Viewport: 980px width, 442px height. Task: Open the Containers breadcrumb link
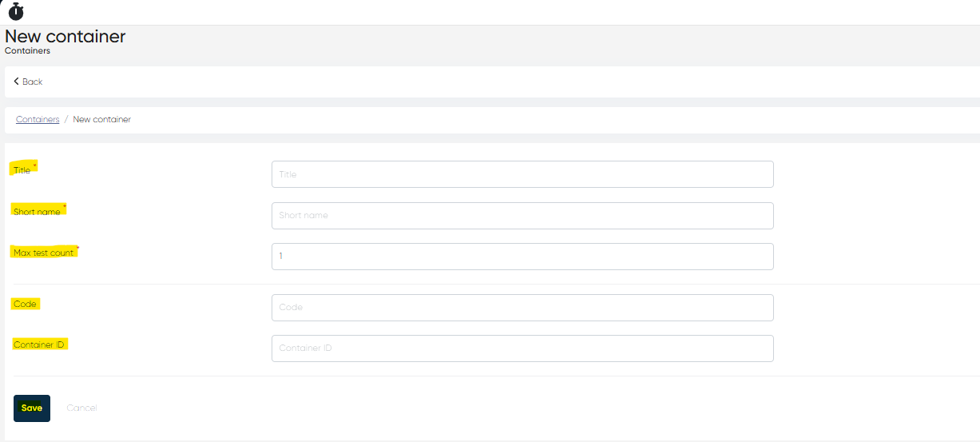pyautogui.click(x=38, y=119)
